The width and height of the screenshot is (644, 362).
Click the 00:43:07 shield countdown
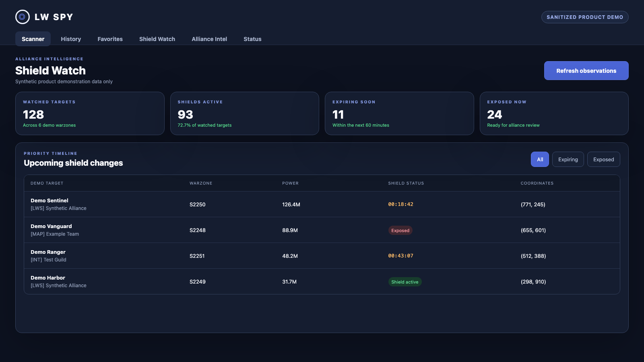[400, 256]
